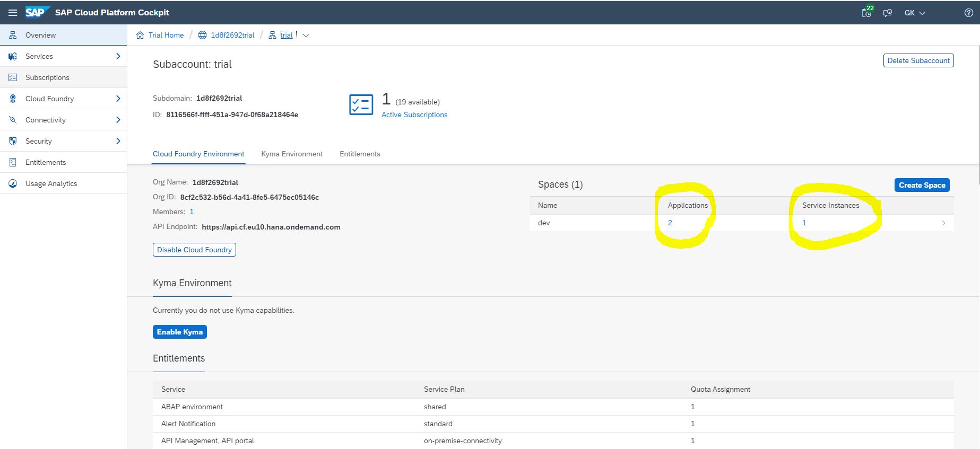Open the dev space row arrow
The height and width of the screenshot is (449, 980).
943,223
